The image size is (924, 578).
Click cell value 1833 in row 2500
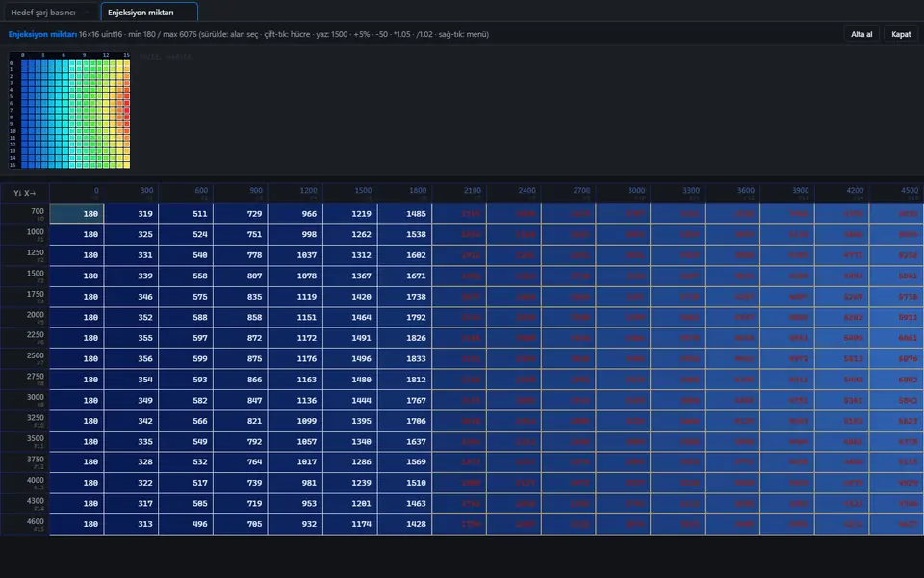click(x=404, y=358)
